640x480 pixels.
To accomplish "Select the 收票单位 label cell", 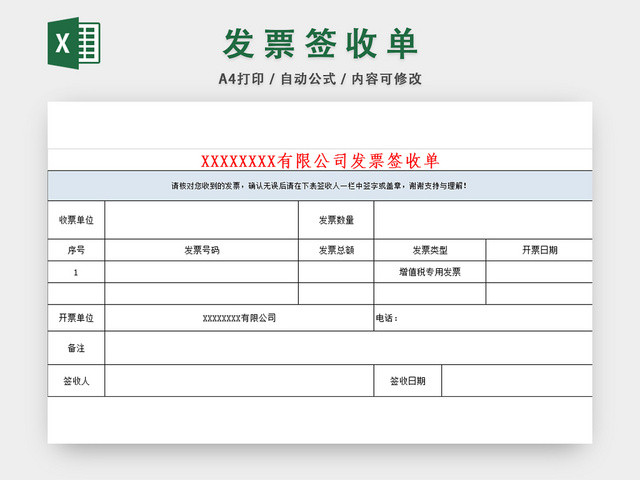I will tap(76, 220).
